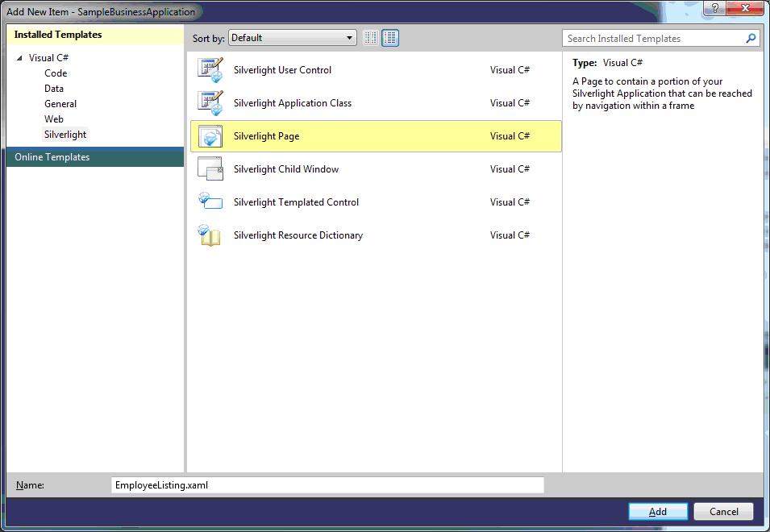Pick the Silverlight Child Window icon

pyautogui.click(x=210, y=168)
